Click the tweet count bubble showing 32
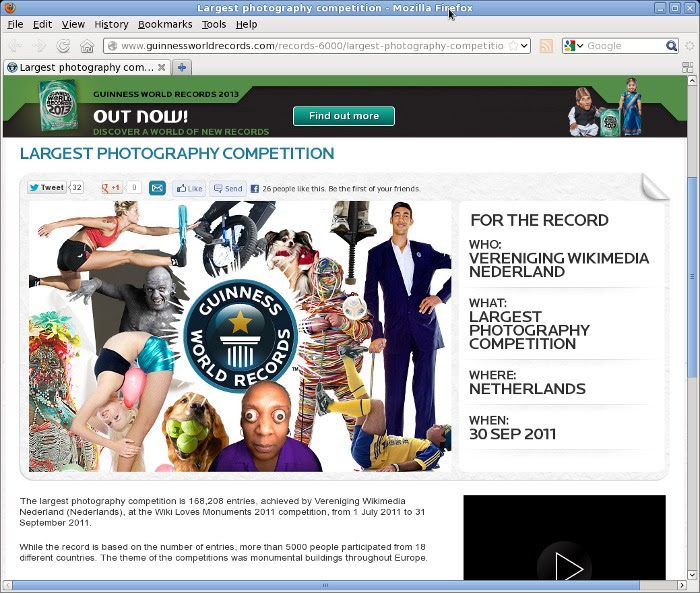The width and height of the screenshot is (700, 593). pyautogui.click(x=77, y=188)
